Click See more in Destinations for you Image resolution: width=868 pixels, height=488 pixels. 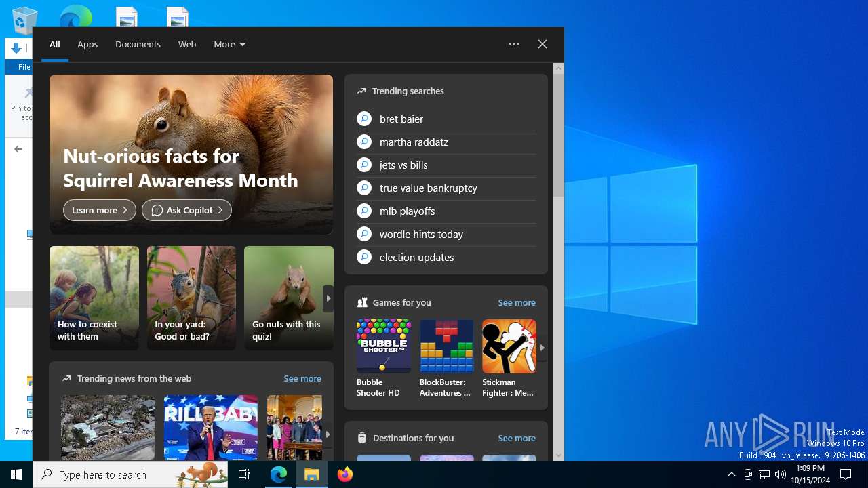coord(517,438)
